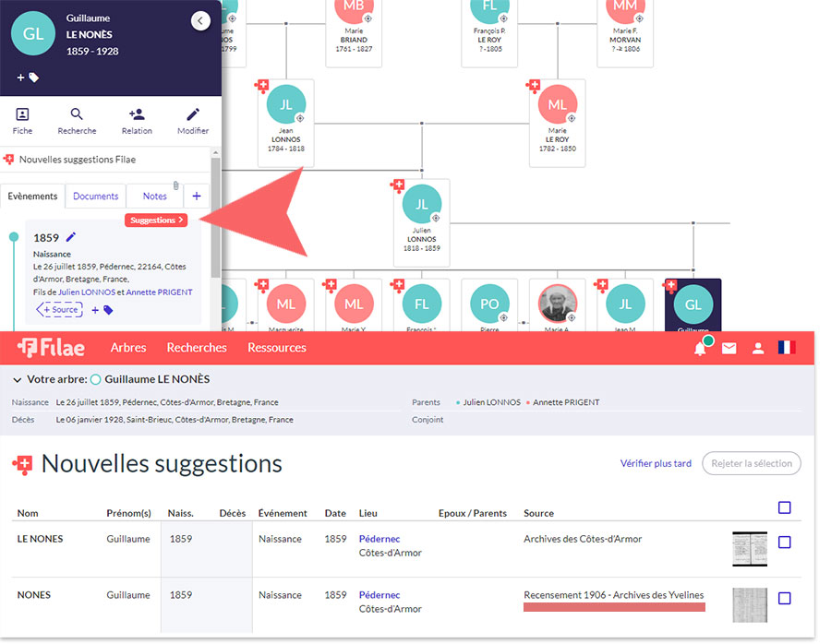Click the Vérifier plus tard link

pos(656,463)
